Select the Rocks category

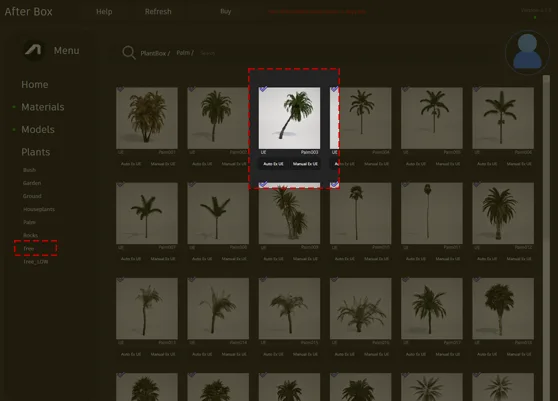pyautogui.click(x=30, y=235)
